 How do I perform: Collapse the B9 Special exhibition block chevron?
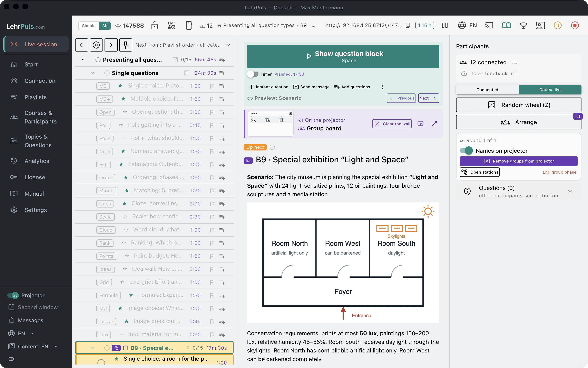coord(92,348)
